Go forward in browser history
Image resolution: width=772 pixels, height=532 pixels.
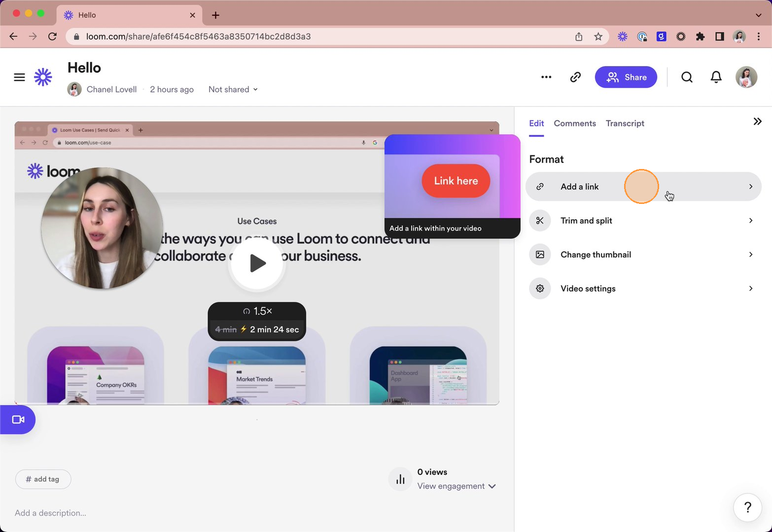pos(33,36)
